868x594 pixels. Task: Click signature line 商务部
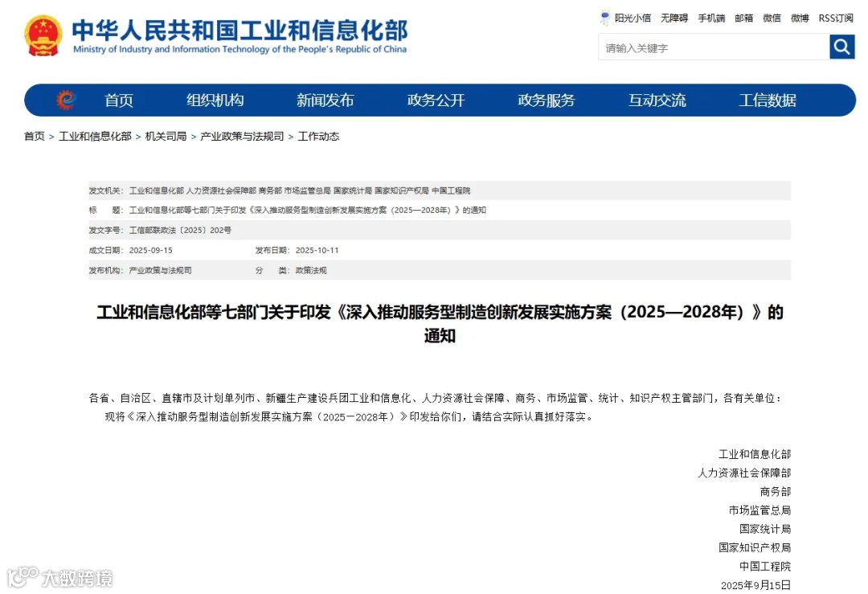(775, 492)
